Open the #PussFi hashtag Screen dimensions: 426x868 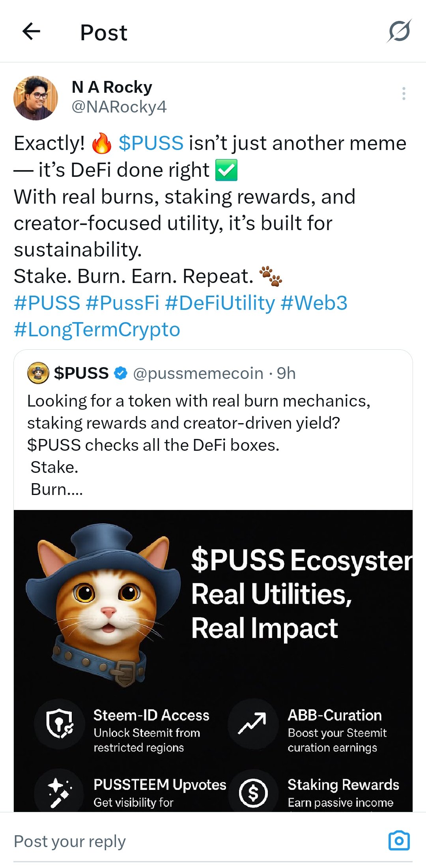123,303
